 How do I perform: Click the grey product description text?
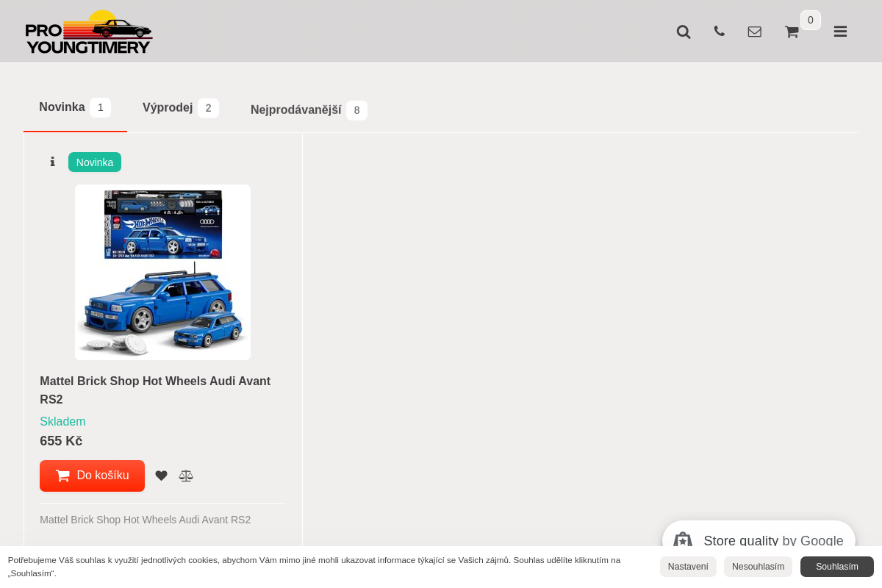tap(146, 520)
